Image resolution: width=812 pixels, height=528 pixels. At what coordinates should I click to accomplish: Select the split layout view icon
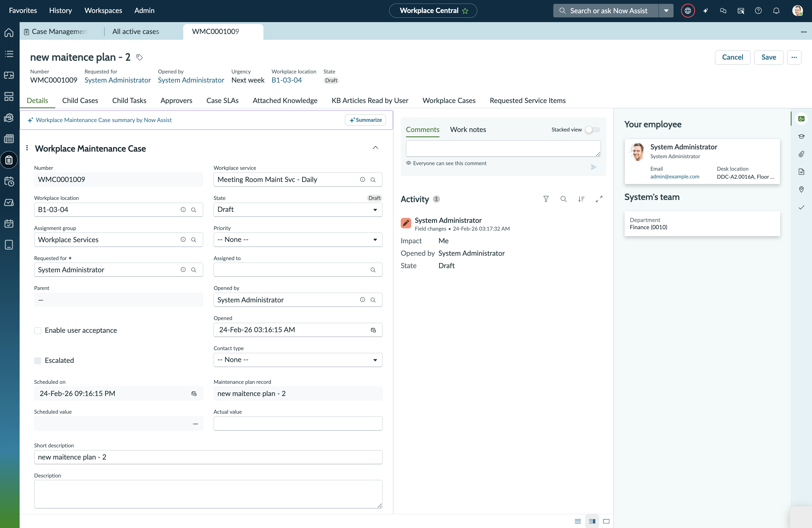tap(592, 521)
